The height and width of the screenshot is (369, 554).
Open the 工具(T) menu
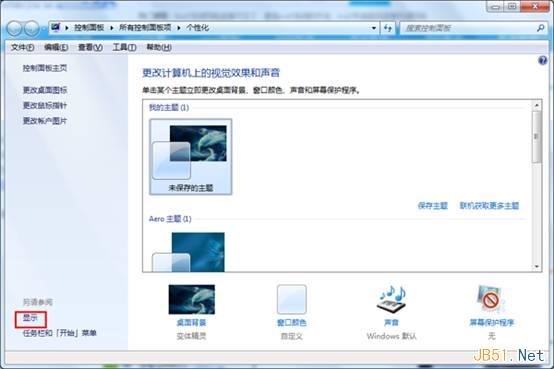coord(124,47)
